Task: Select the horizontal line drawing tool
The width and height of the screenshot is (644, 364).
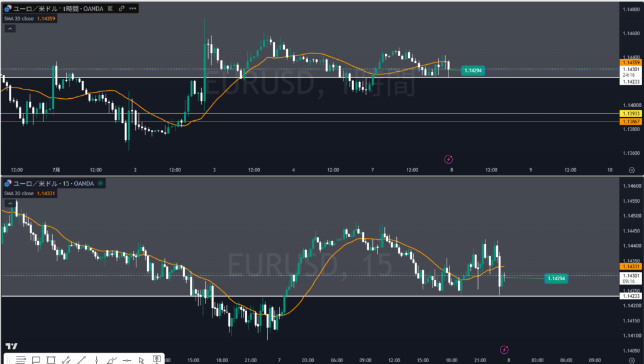Action: tap(127, 360)
